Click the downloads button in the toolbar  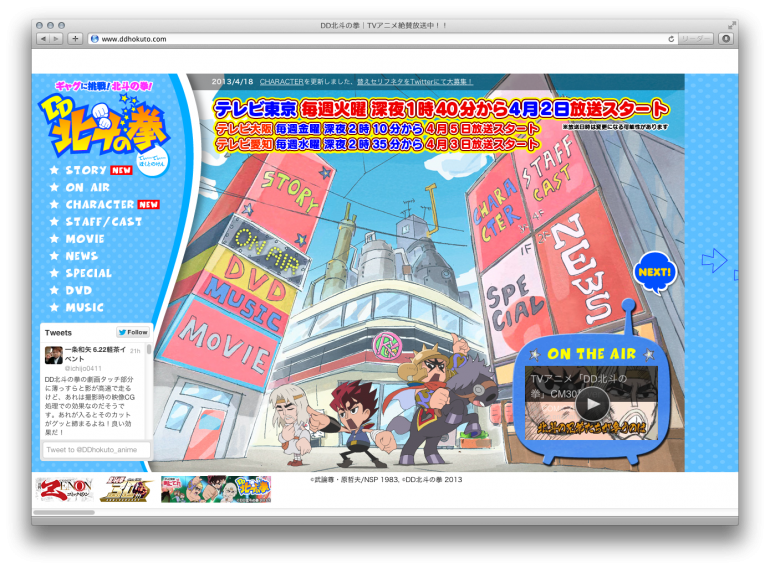pos(726,39)
